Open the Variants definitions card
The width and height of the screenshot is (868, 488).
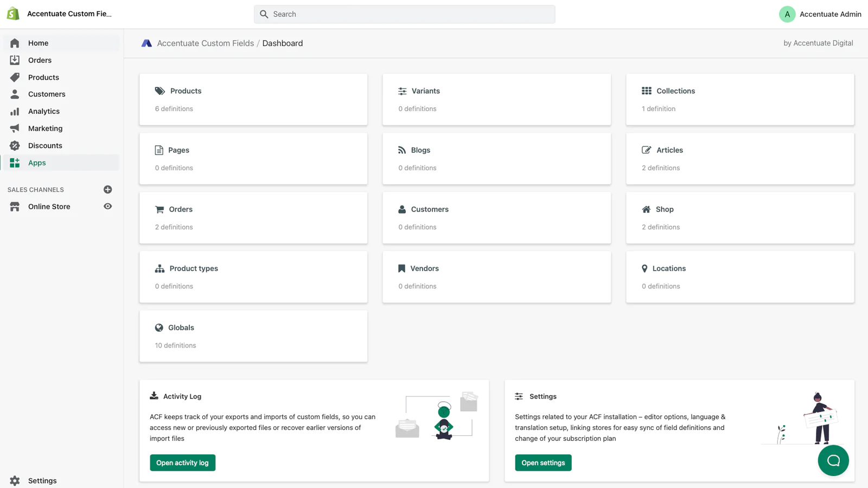[496, 99]
